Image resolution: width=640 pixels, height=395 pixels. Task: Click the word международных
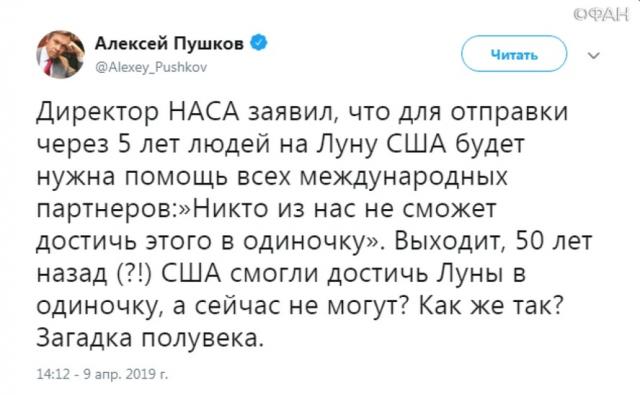(x=404, y=178)
